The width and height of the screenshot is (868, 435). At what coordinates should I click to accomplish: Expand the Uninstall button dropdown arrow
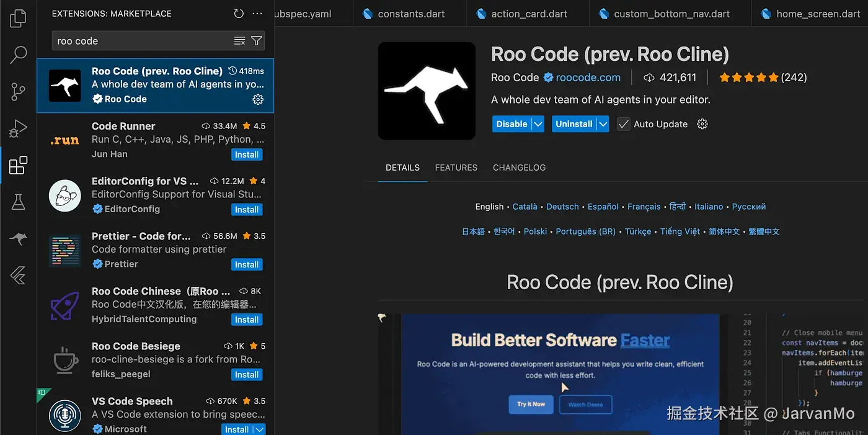click(603, 124)
